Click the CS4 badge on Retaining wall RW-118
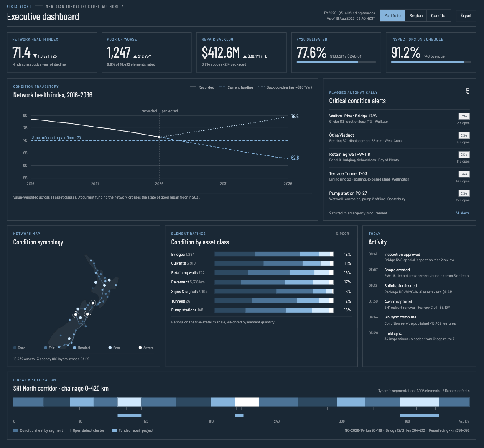 click(x=464, y=155)
